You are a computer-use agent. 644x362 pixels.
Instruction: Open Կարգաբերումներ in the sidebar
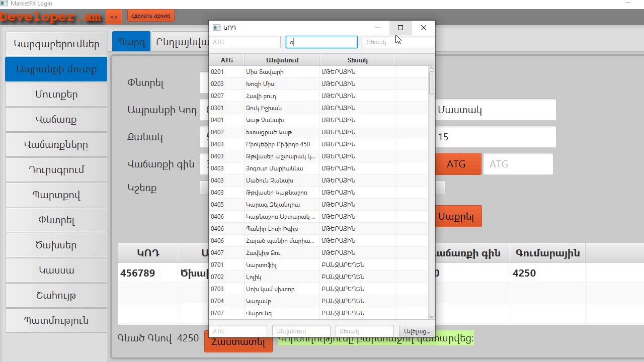point(56,44)
